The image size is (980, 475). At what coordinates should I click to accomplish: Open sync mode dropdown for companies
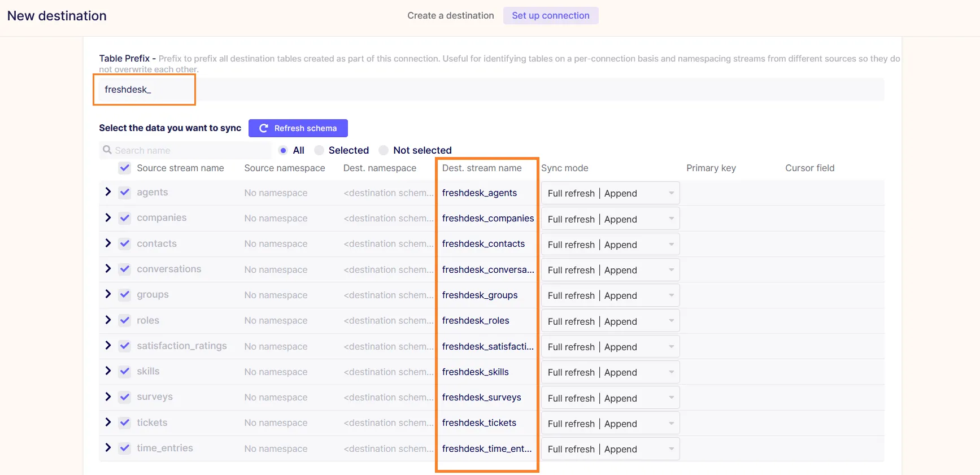coord(610,219)
